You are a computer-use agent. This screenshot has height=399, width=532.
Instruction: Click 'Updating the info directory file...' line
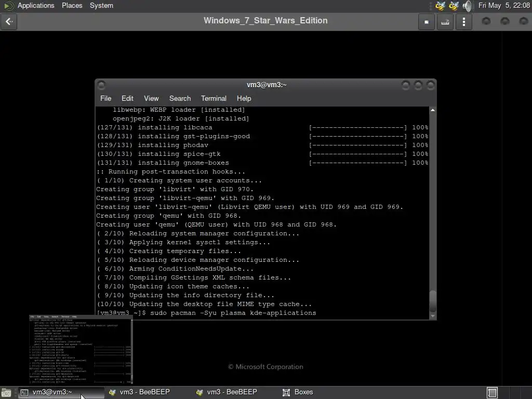tap(185, 295)
